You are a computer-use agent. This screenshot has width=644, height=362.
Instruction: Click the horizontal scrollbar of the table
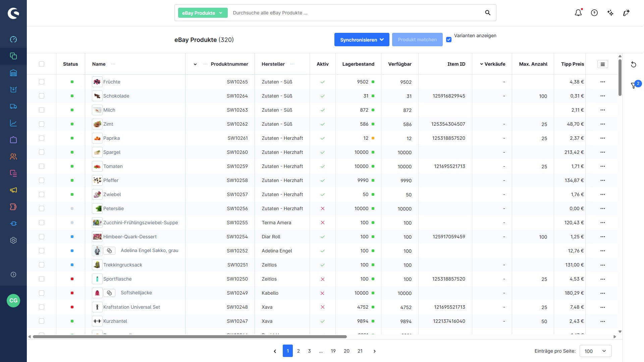point(190,337)
